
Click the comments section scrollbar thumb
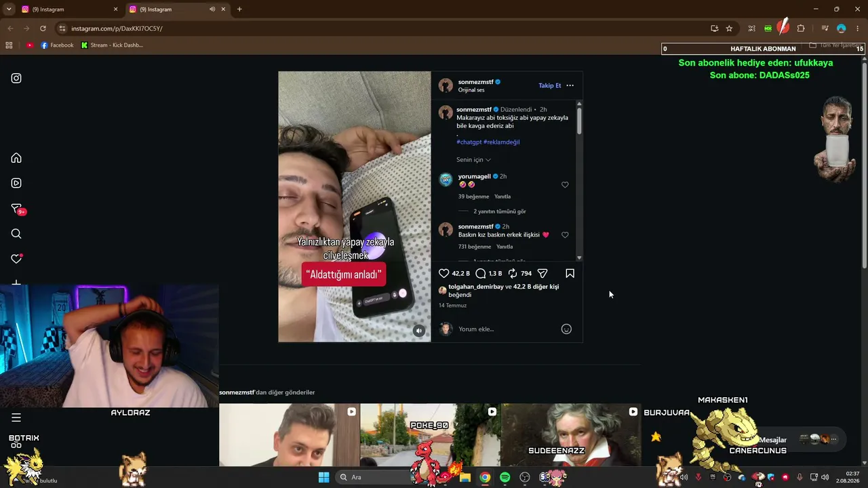click(x=579, y=120)
